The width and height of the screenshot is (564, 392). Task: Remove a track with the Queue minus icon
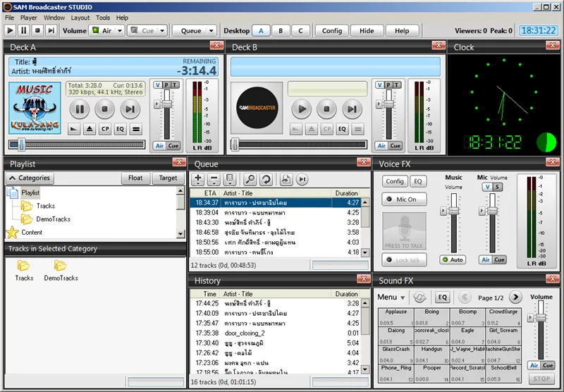click(214, 179)
